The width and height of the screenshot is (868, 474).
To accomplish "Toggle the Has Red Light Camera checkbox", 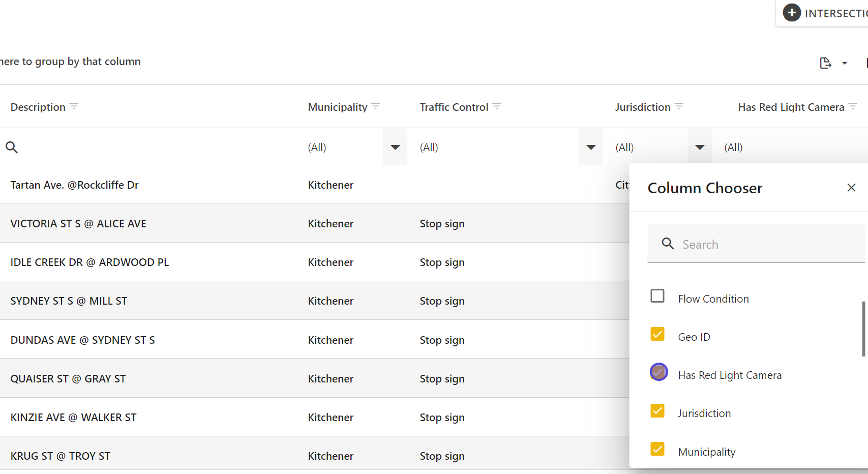I will point(659,372).
